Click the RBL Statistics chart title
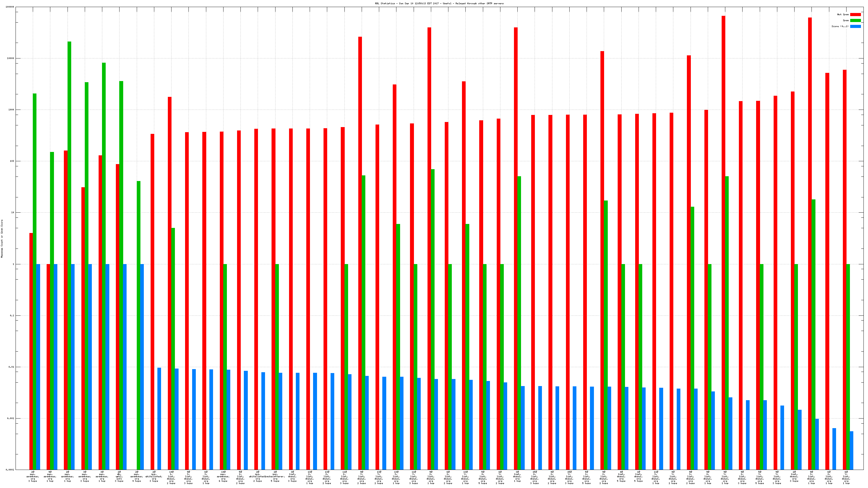Image resolution: width=868 pixels, height=488 pixels. [439, 3]
